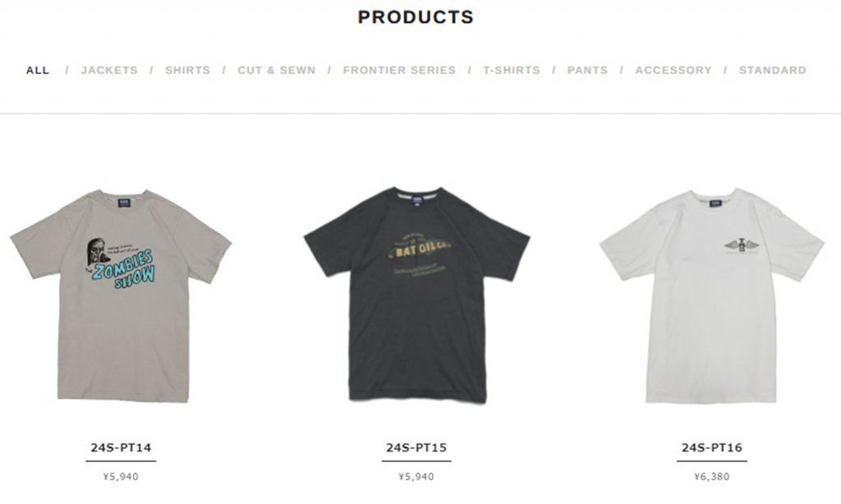Click the Zombies Show graphic print
Screen dimensions: 841x504
coord(122,263)
